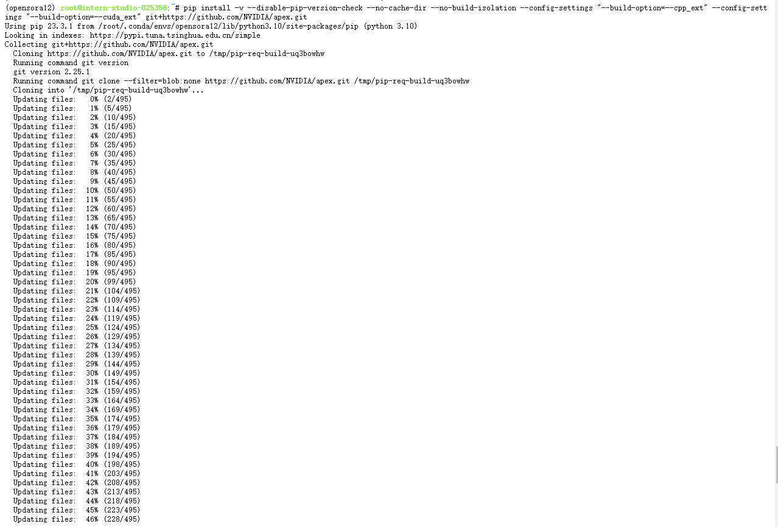Screen dimensions: 778x532
Task: Click 'Updating files: 10% (50/495)' line
Action: pyautogui.click(x=75, y=191)
